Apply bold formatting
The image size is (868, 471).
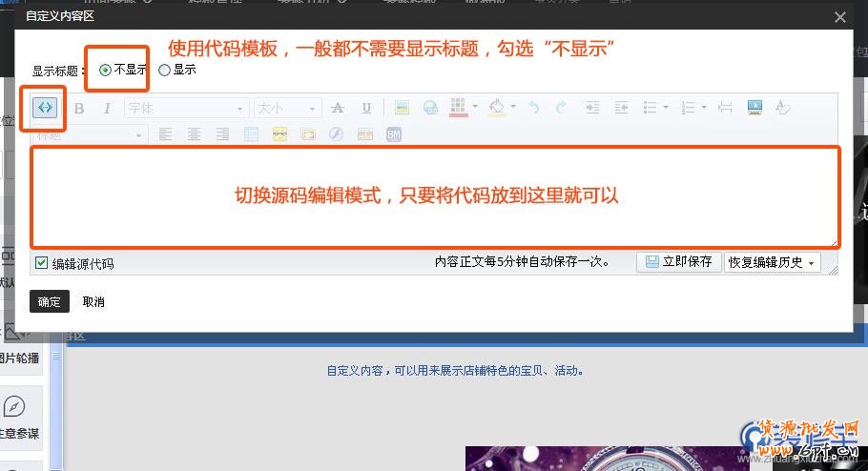click(79, 108)
